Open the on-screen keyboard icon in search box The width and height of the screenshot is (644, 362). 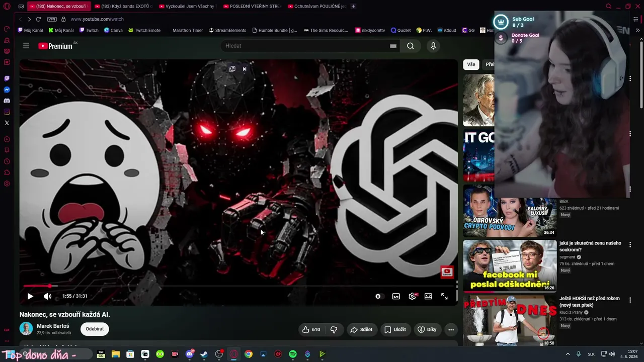coord(393,46)
